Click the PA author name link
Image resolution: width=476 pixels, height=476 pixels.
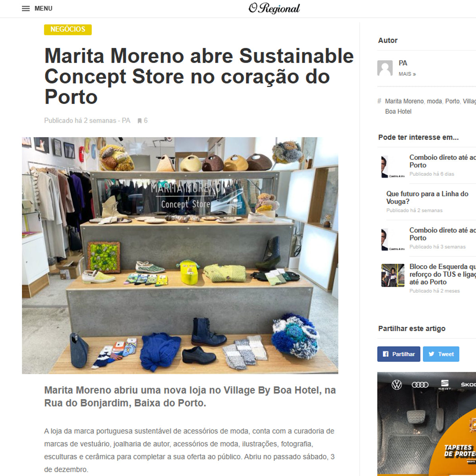pos(403,63)
